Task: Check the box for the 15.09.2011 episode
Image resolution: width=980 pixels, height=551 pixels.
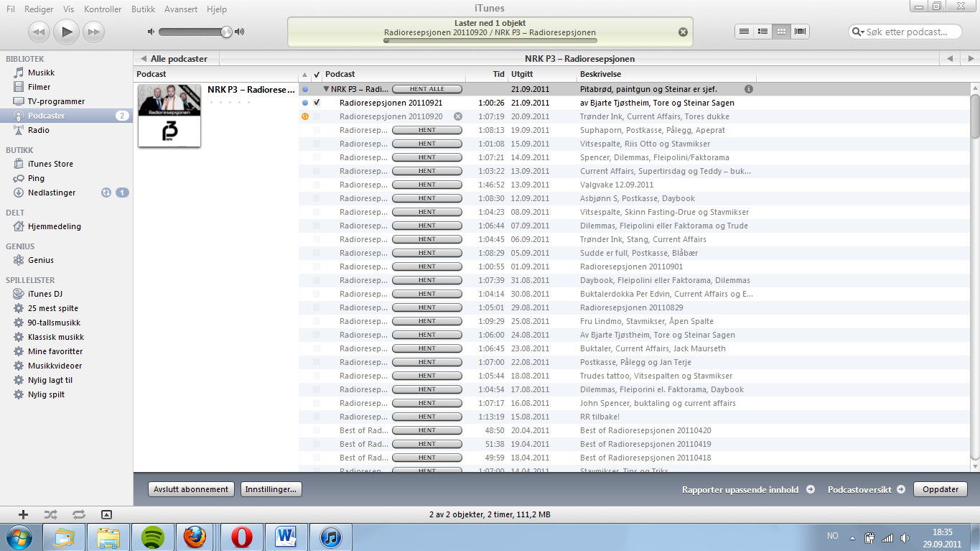Action: click(317, 144)
